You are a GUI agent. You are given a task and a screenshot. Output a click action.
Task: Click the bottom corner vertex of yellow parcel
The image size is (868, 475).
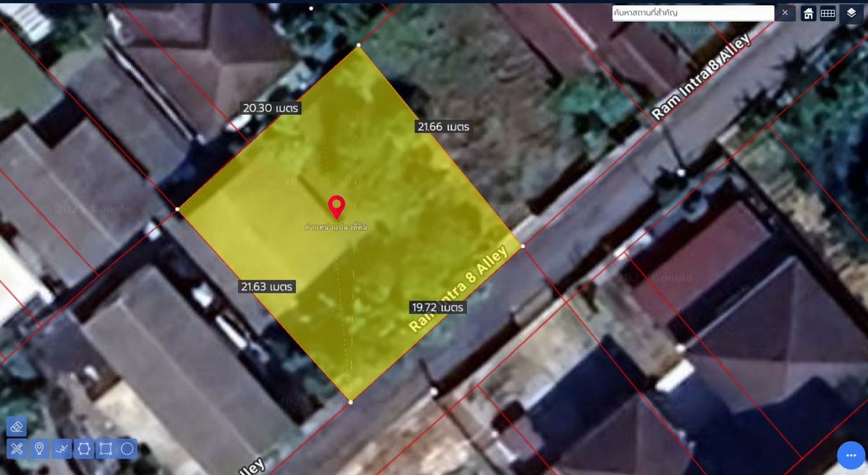[351, 401]
